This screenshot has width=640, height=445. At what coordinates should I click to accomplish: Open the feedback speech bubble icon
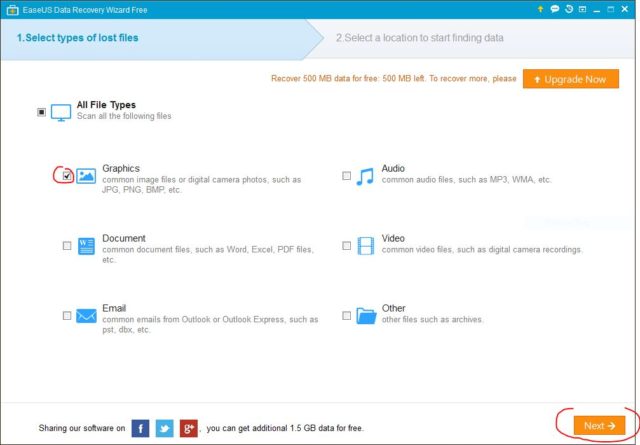(554, 9)
